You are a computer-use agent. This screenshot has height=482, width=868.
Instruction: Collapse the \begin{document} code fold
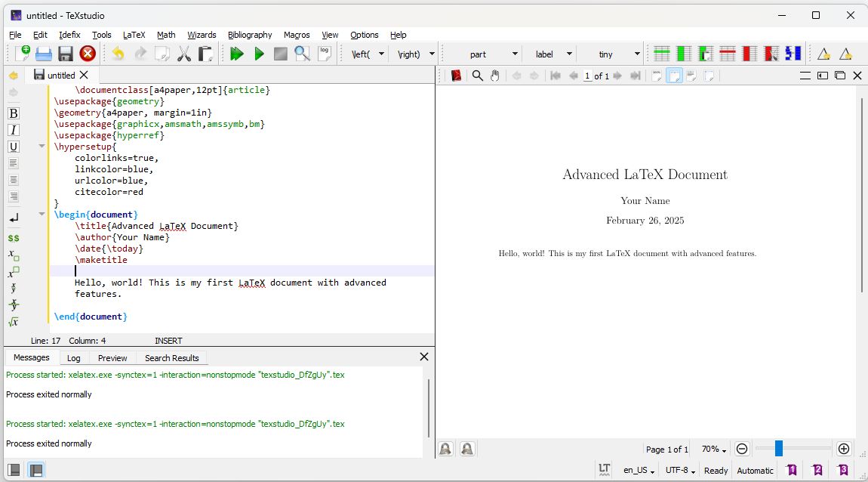click(x=42, y=214)
